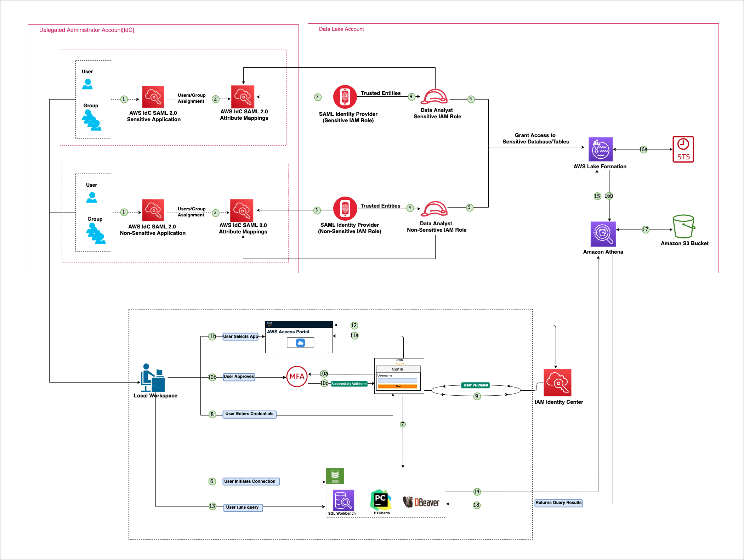Viewport: 744px width, 560px height.
Task: Click the PyCharm icon
Action: click(381, 500)
